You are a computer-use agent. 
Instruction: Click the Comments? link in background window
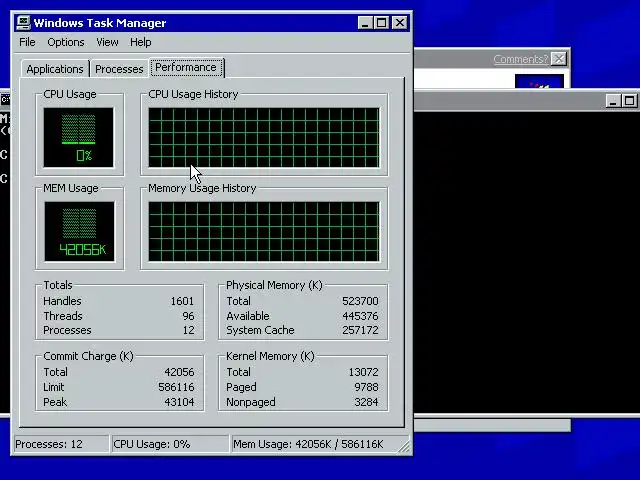click(520, 59)
